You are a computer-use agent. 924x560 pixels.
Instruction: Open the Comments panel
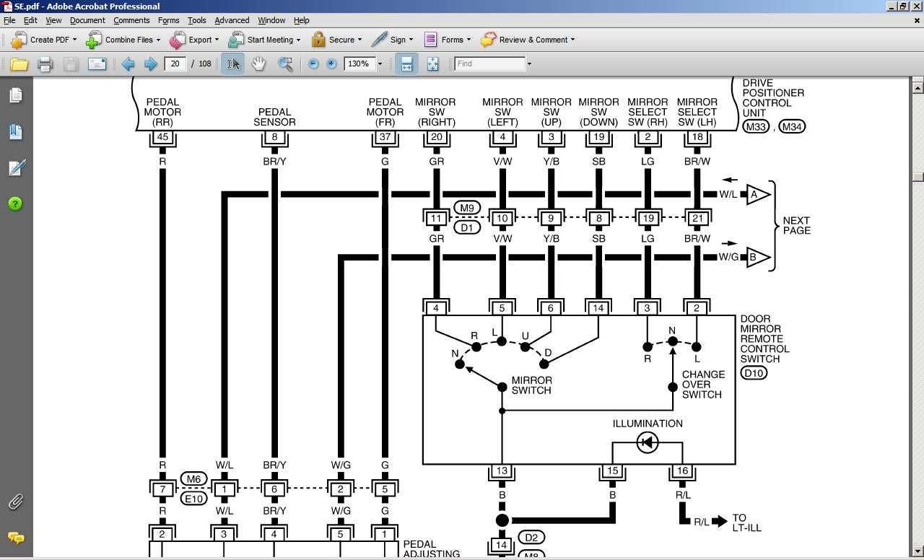[16, 538]
